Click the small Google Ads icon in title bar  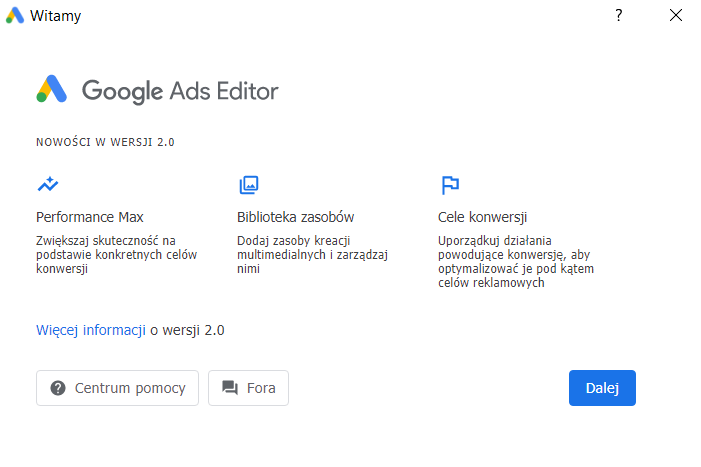[15, 15]
